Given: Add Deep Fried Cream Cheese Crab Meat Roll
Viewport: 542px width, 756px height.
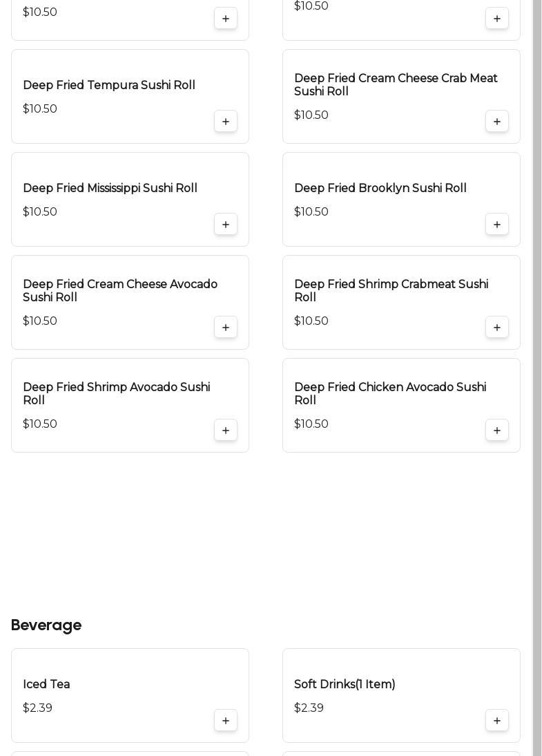Looking at the screenshot, I should point(497,122).
